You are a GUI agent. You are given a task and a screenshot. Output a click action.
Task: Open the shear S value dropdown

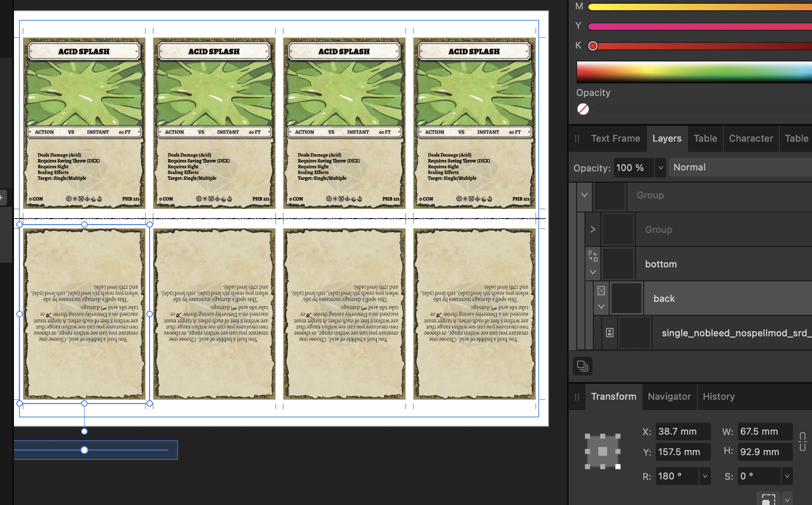787,476
